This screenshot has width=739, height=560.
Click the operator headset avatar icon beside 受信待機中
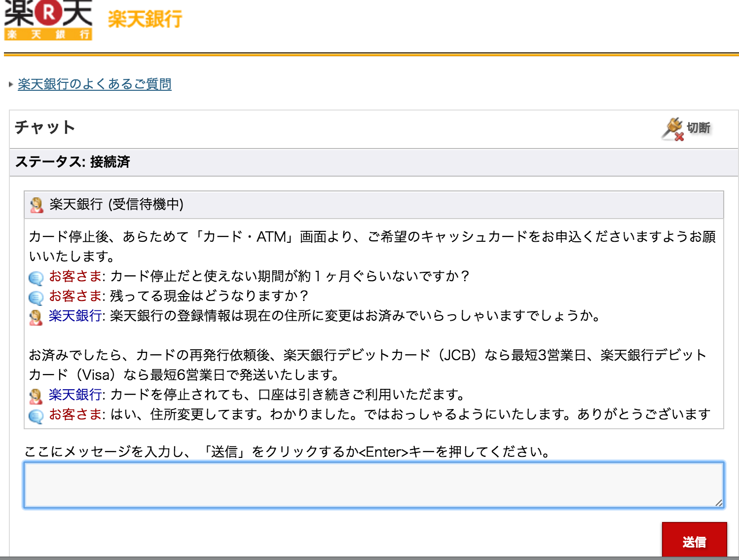[x=35, y=204]
